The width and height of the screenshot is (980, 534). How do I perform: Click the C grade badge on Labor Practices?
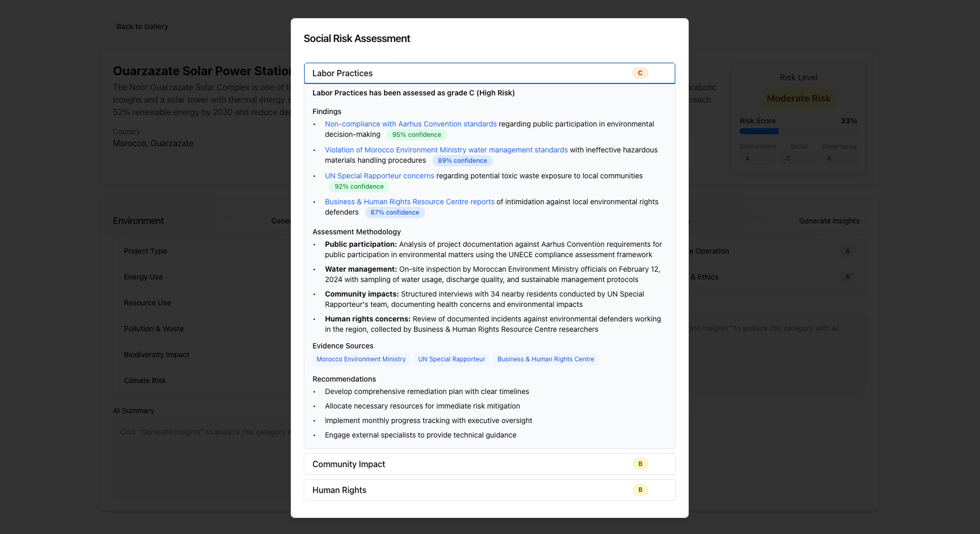pyautogui.click(x=640, y=73)
